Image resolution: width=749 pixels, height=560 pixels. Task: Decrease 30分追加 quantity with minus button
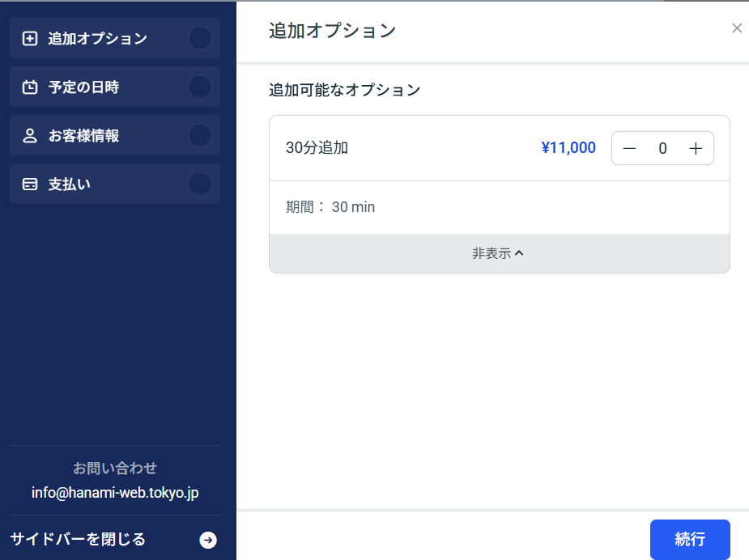point(629,148)
